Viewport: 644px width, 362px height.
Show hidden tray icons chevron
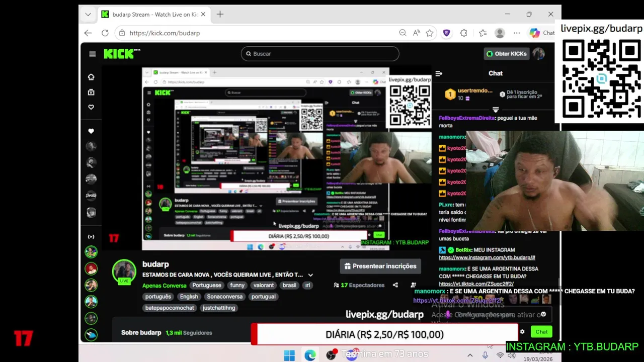click(x=470, y=355)
